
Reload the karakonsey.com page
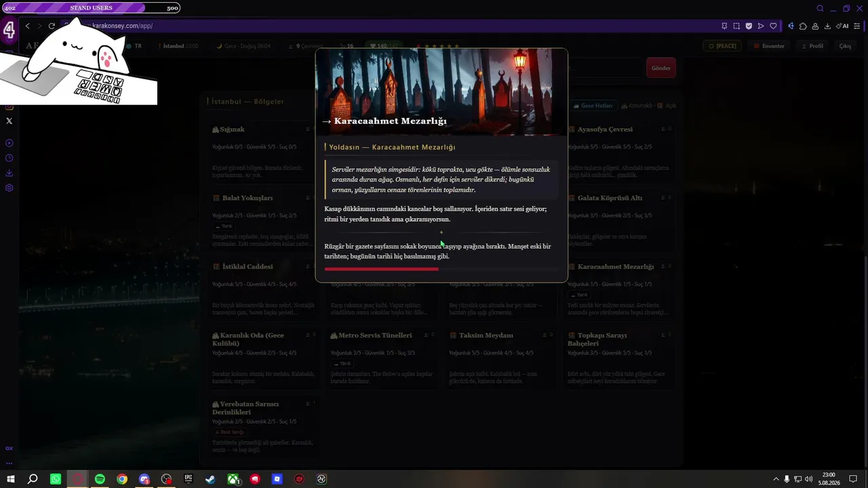click(52, 26)
